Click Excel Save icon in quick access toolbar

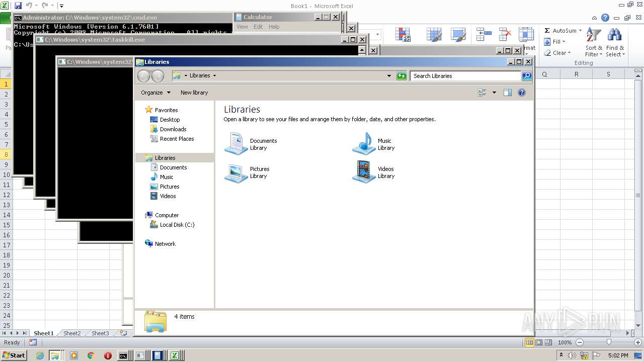coord(18,6)
